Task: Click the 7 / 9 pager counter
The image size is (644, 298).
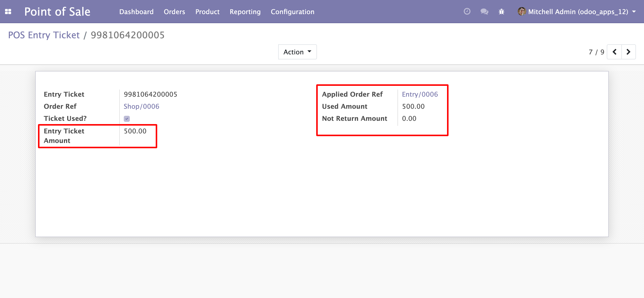Action: coord(596,52)
